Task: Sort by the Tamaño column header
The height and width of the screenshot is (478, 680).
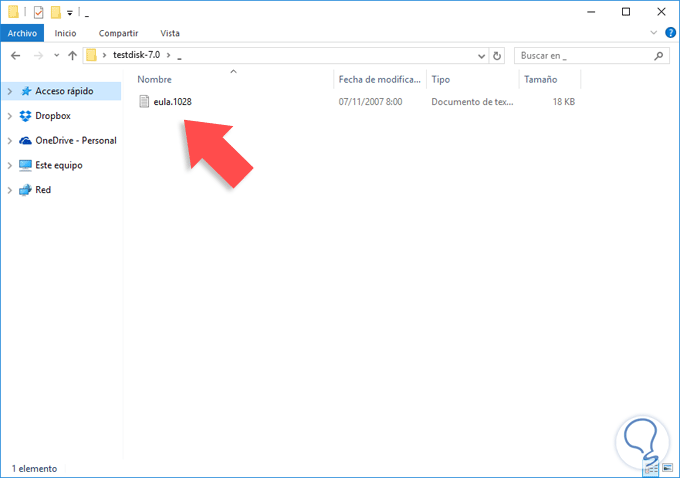Action: (x=540, y=79)
